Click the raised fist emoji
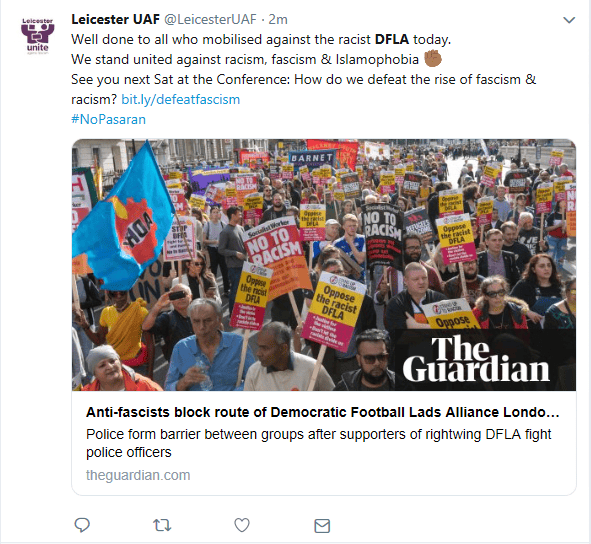 coord(433,59)
